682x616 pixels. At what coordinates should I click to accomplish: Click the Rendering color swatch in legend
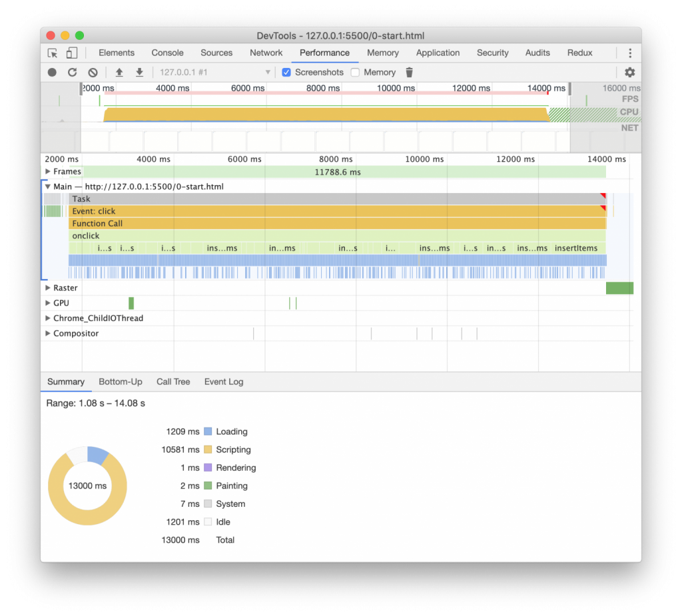click(x=208, y=467)
